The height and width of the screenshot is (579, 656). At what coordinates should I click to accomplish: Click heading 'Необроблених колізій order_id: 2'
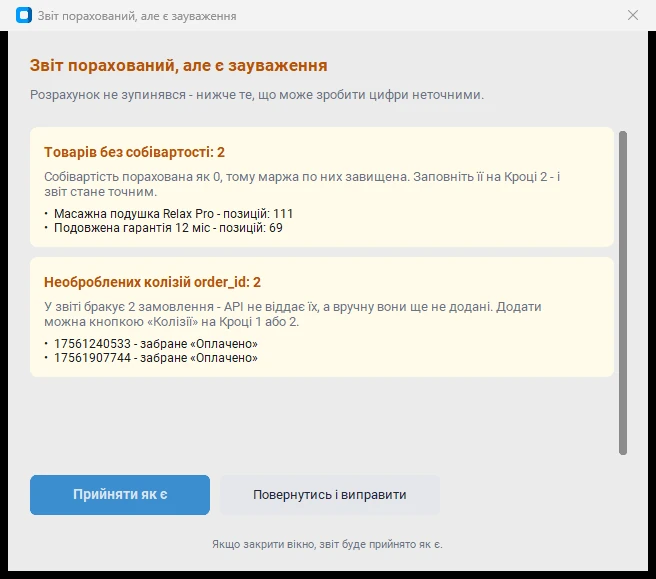(152, 282)
